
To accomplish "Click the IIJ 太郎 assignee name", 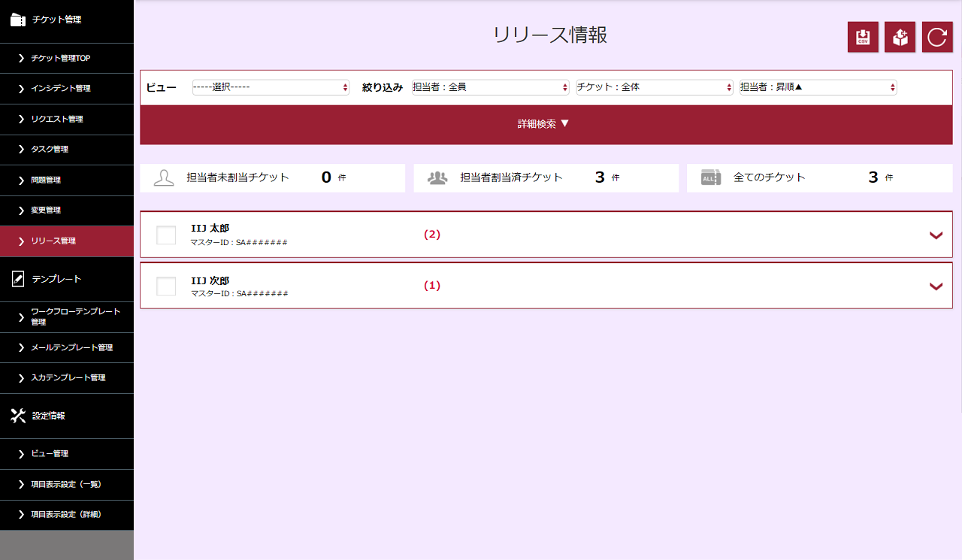I will 210,228.
